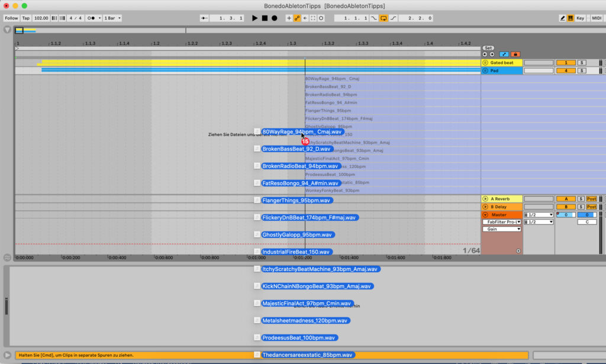The width and height of the screenshot is (606, 364).
Task: Unfold the B Delay return track
Action: click(x=485, y=207)
